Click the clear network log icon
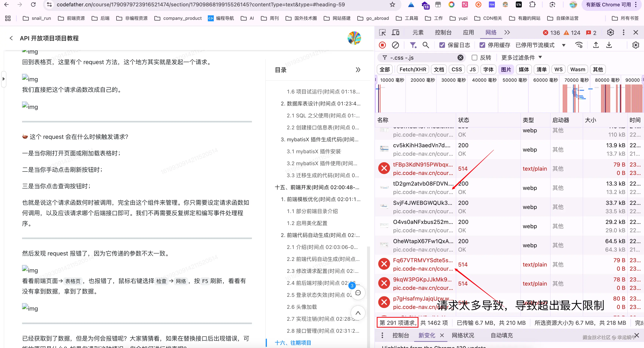The image size is (644, 348). point(395,45)
